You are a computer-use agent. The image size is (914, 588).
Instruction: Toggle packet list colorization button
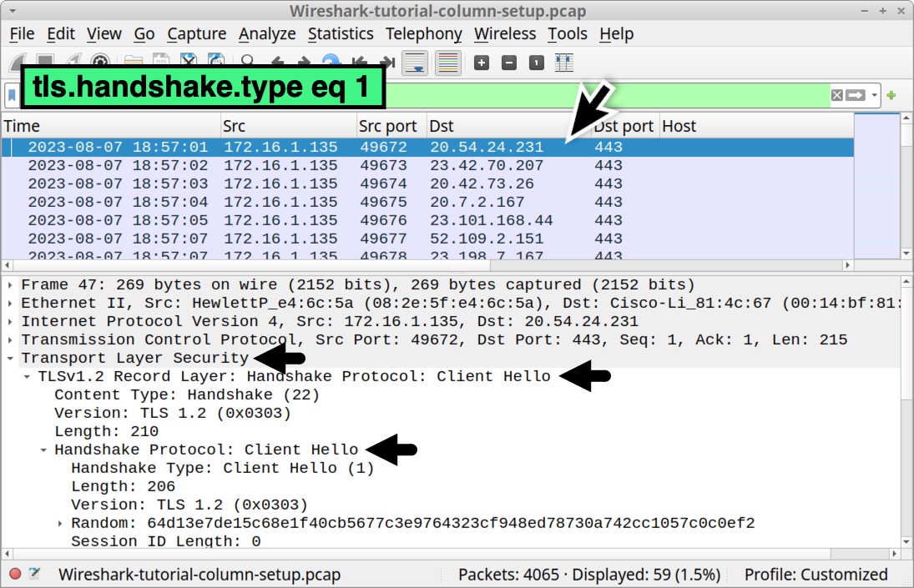[447, 63]
